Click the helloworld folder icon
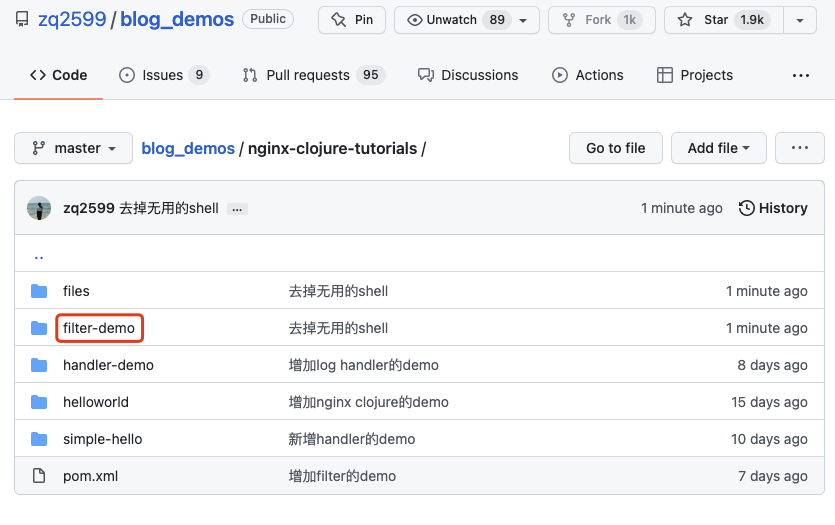 click(39, 402)
